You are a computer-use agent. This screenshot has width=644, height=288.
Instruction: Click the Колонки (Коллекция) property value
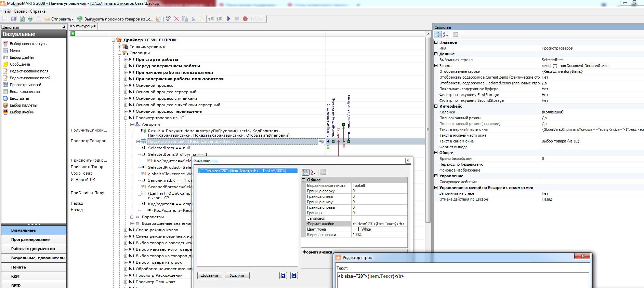pyautogui.click(x=592, y=112)
